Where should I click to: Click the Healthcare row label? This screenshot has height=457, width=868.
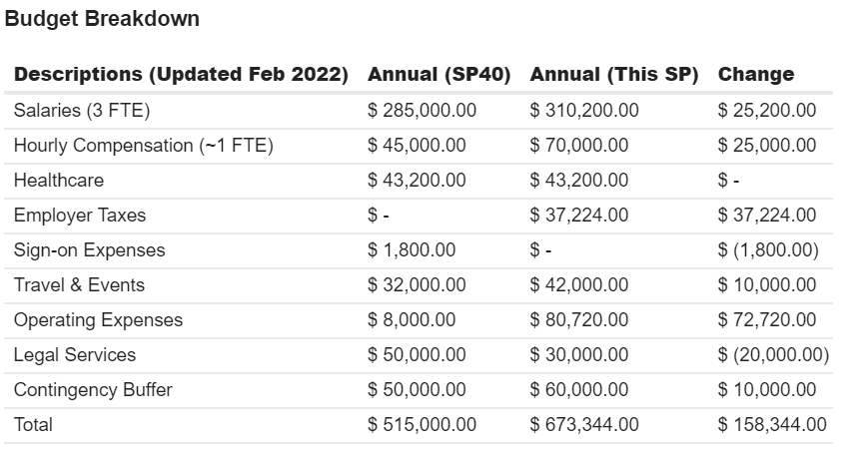click(59, 181)
